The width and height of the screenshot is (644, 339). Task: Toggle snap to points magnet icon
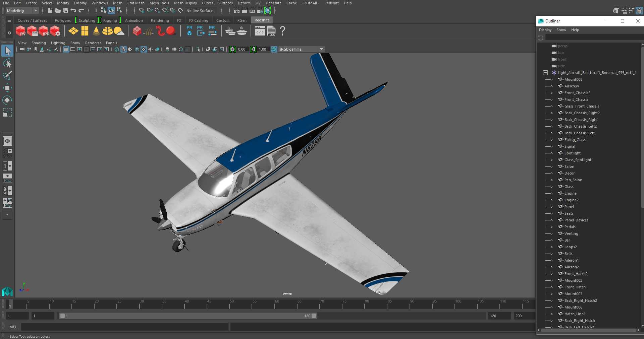[157, 11]
